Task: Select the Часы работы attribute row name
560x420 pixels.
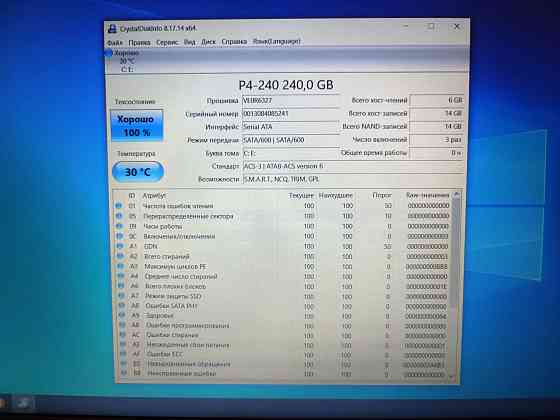Action: pyautogui.click(x=162, y=226)
